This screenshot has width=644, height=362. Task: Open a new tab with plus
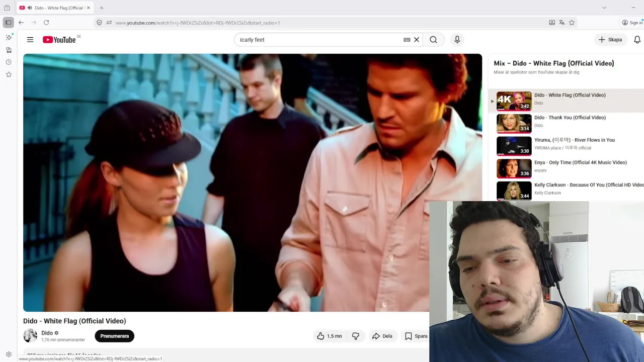(x=102, y=8)
